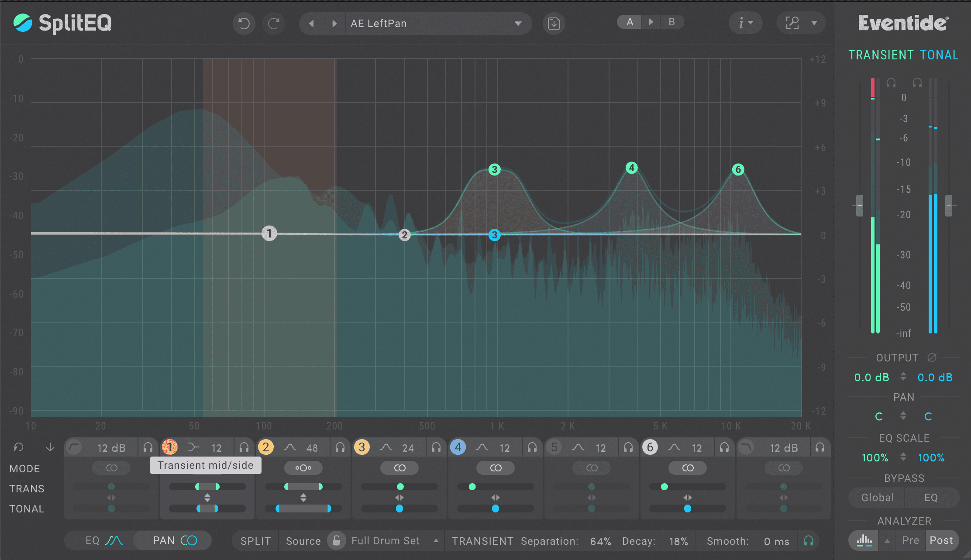
Task: Enable the low-pass filter band icon
Action: click(x=747, y=447)
